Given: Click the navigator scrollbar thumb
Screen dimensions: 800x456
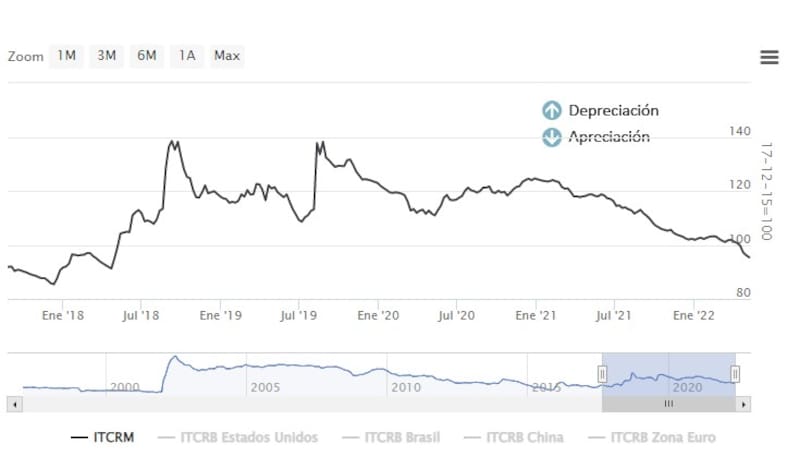Looking at the screenshot, I should [x=668, y=404].
